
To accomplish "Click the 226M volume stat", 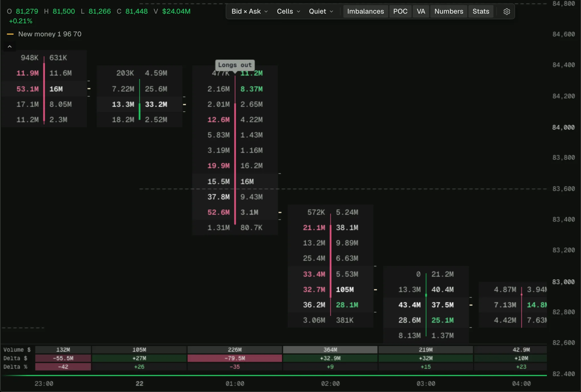I will pos(235,350).
